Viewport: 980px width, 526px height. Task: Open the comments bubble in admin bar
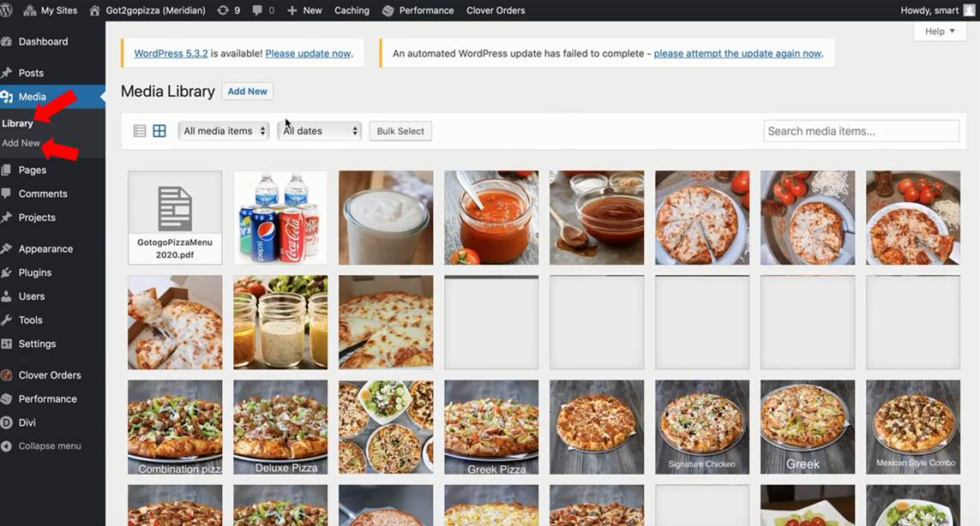[x=263, y=10]
